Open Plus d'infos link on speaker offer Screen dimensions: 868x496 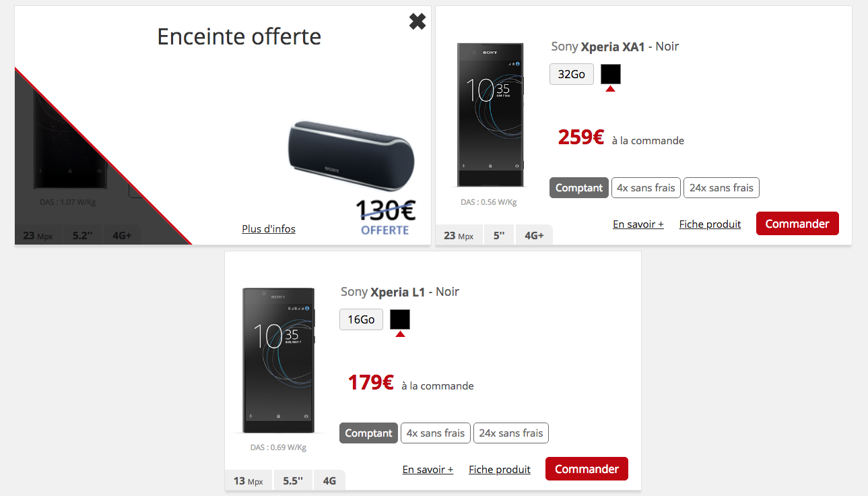coord(269,229)
